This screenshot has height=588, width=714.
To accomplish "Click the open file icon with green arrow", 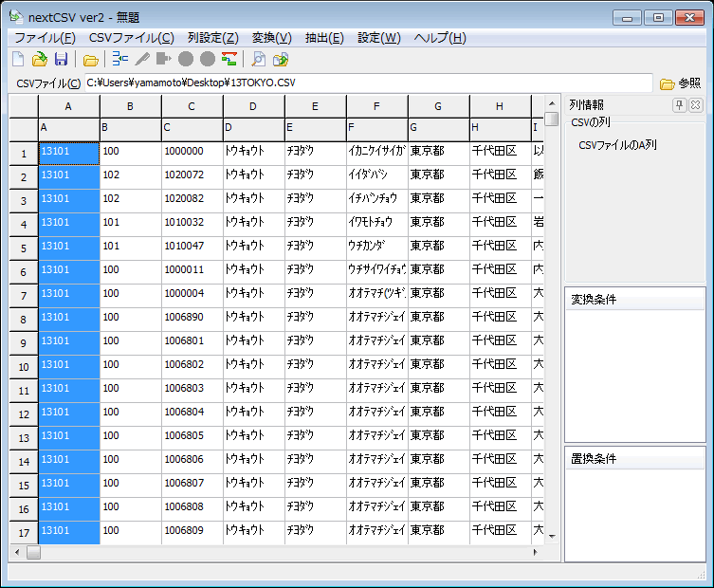I will pos(40,60).
